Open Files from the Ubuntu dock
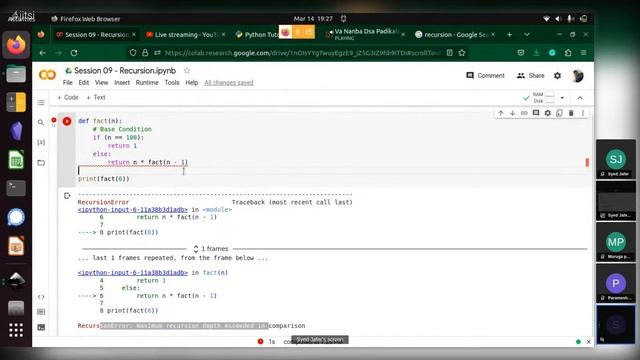The image size is (640, 360). (16, 74)
